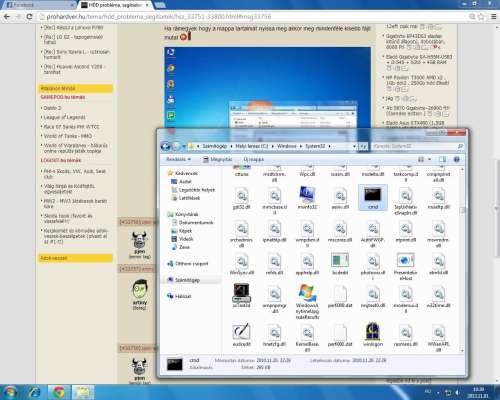Click the Chrome reload icon
The image size is (500, 400).
[29, 16]
